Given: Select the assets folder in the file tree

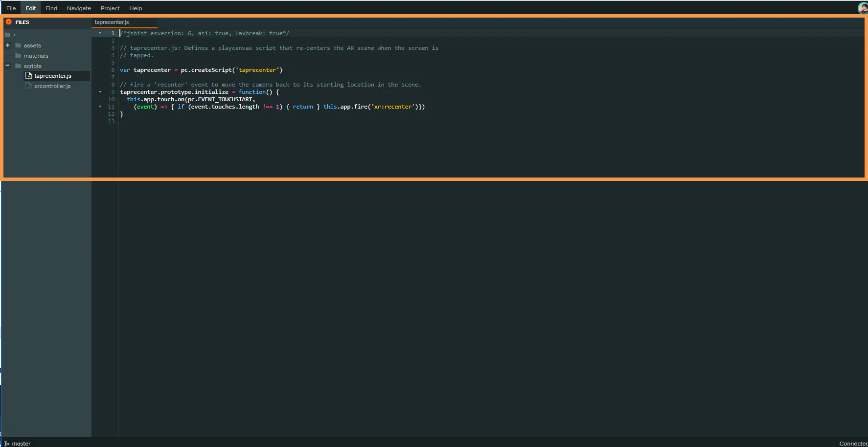Looking at the screenshot, I should pos(32,45).
